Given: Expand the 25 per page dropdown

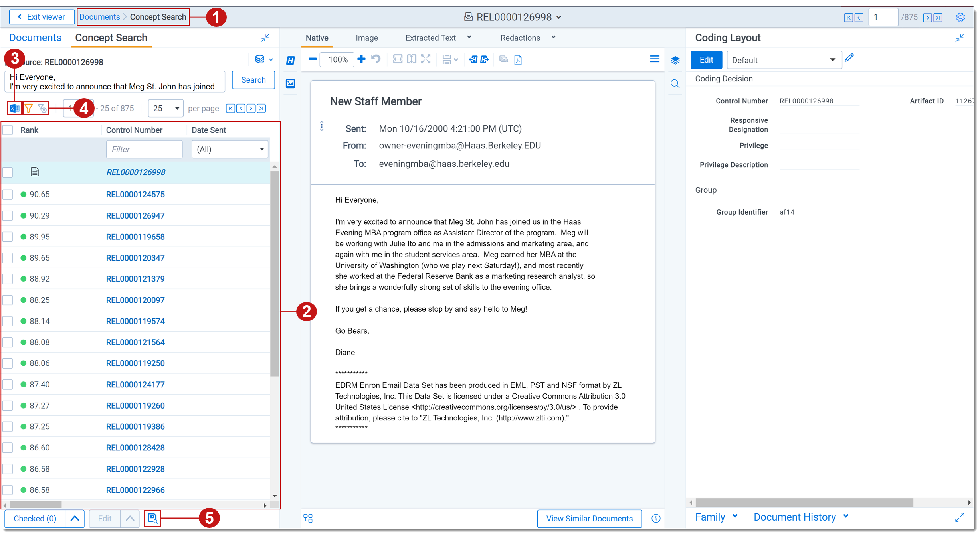Looking at the screenshot, I should 166,109.
